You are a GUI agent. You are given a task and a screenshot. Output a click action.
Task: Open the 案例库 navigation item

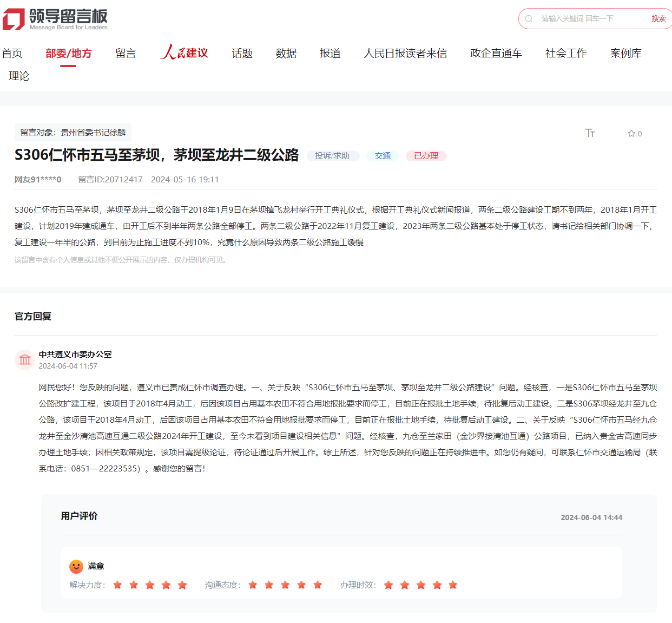[x=625, y=53]
